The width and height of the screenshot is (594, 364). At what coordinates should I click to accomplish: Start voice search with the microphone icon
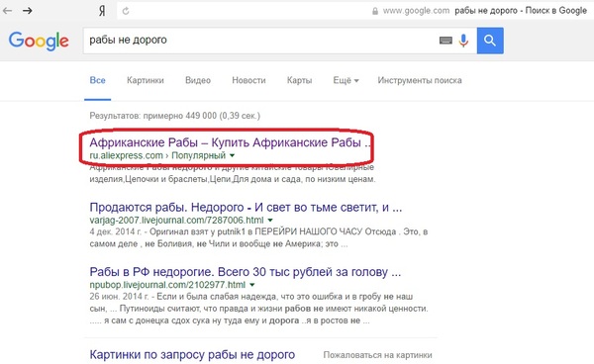[463, 41]
